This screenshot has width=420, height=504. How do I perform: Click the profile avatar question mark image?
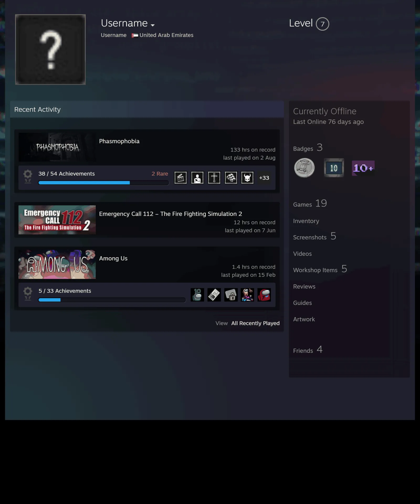coord(50,49)
